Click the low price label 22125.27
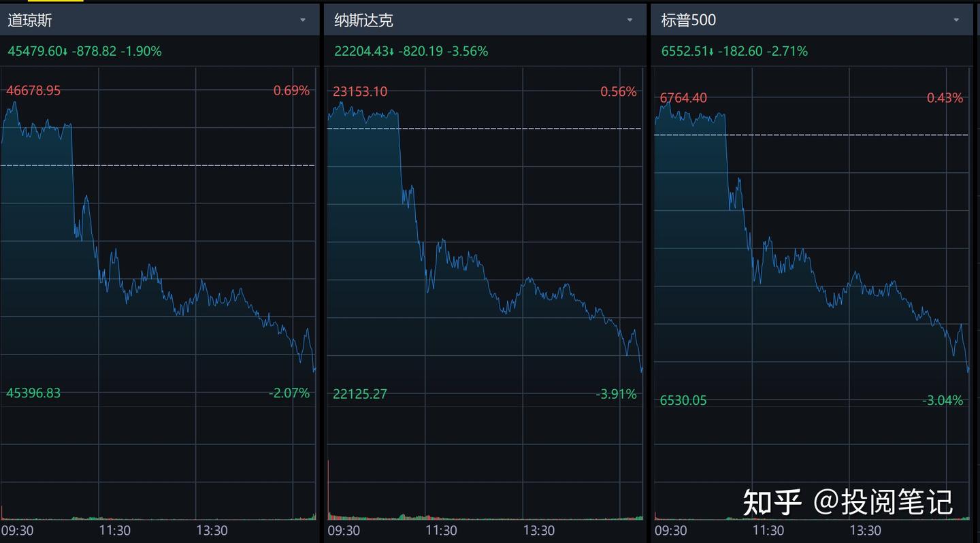The height and width of the screenshot is (543, 980). click(359, 393)
